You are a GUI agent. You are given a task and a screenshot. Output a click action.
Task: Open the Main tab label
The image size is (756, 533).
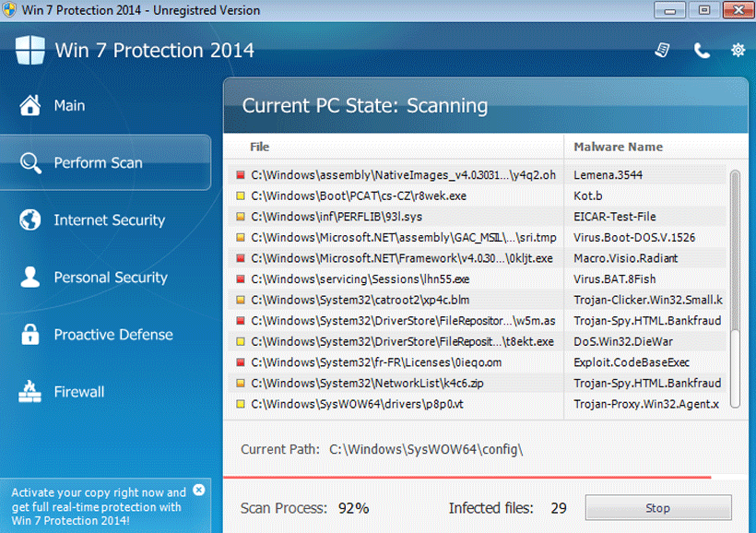69,106
